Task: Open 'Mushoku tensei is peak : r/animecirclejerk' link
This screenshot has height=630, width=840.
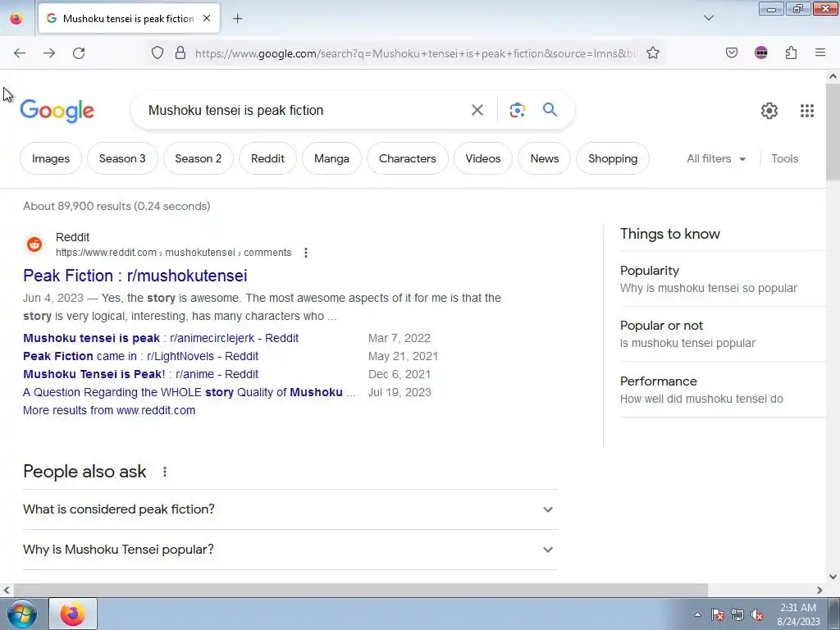Action: 161,338
